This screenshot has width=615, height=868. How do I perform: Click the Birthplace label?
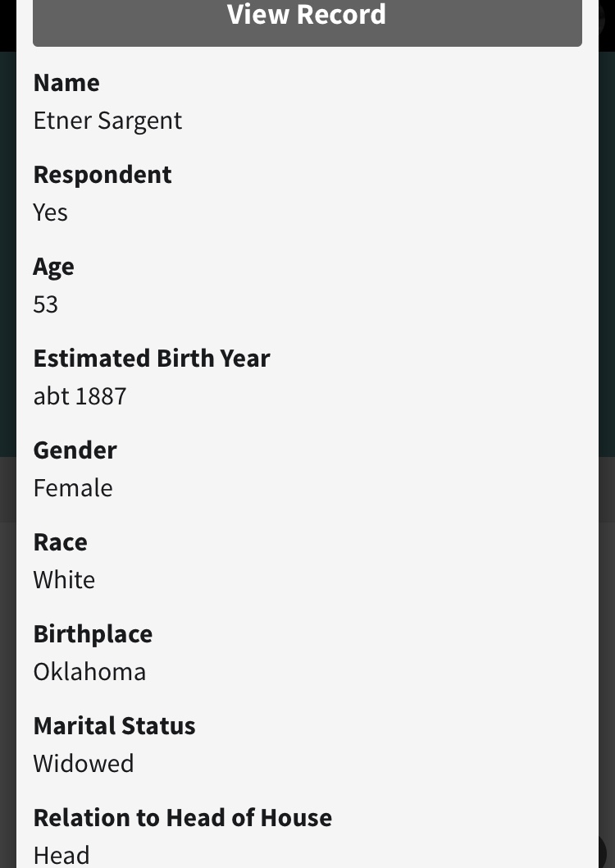point(93,634)
